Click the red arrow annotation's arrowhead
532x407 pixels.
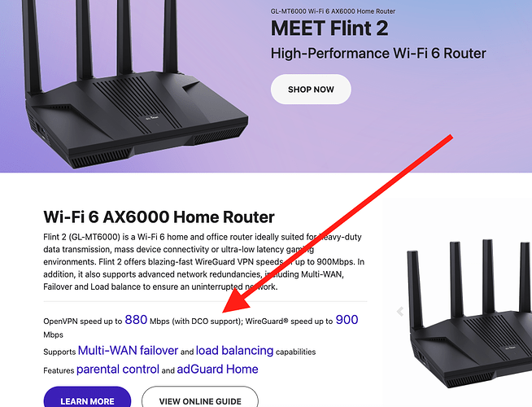click(237, 300)
